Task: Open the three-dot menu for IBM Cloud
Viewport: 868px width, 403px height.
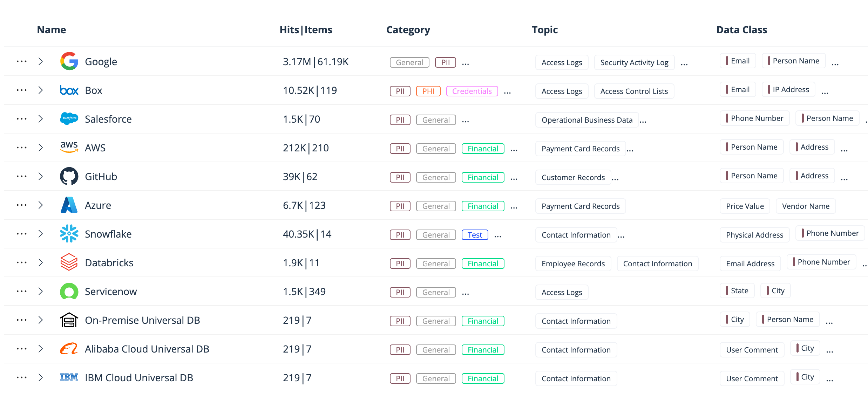Action: pyautogui.click(x=22, y=377)
